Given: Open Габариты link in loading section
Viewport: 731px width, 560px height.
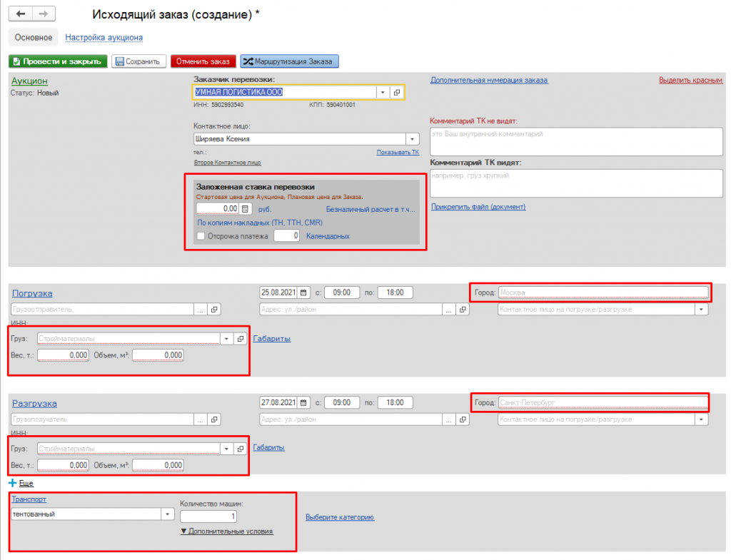Looking at the screenshot, I should (272, 339).
